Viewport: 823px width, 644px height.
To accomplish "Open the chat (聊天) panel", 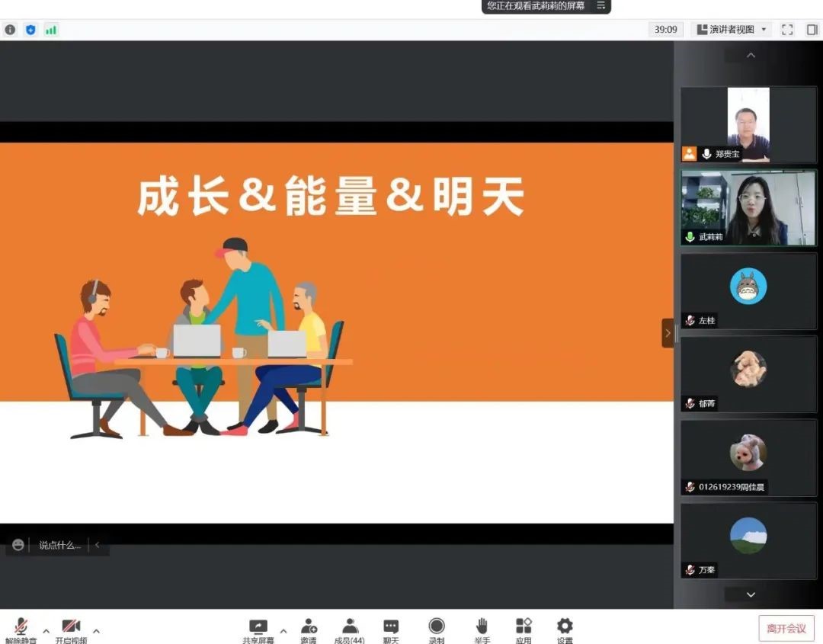I will 391,627.
